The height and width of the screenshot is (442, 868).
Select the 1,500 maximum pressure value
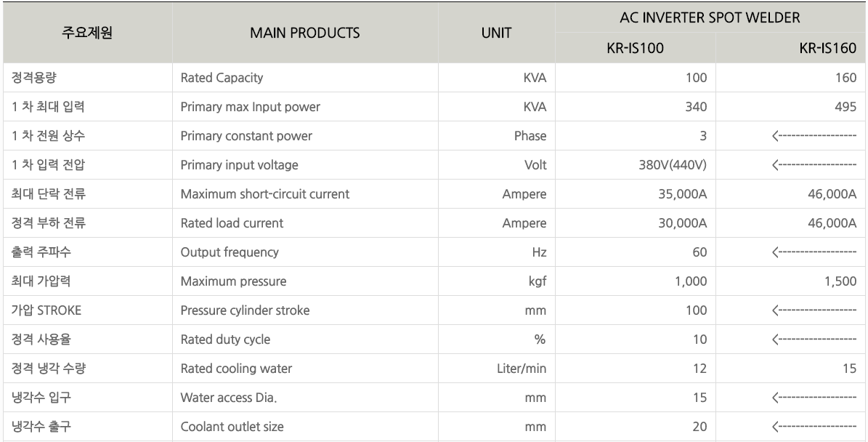(x=840, y=281)
